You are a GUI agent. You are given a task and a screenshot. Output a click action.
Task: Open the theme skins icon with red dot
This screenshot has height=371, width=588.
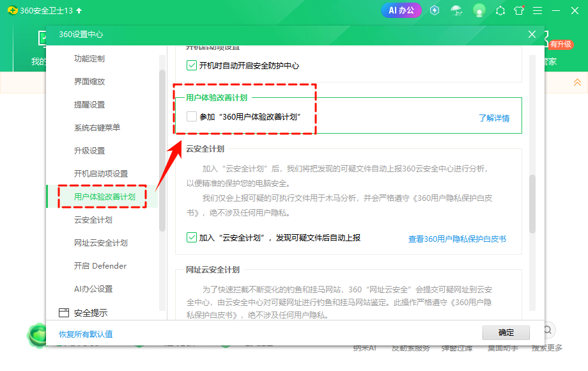tap(519, 10)
